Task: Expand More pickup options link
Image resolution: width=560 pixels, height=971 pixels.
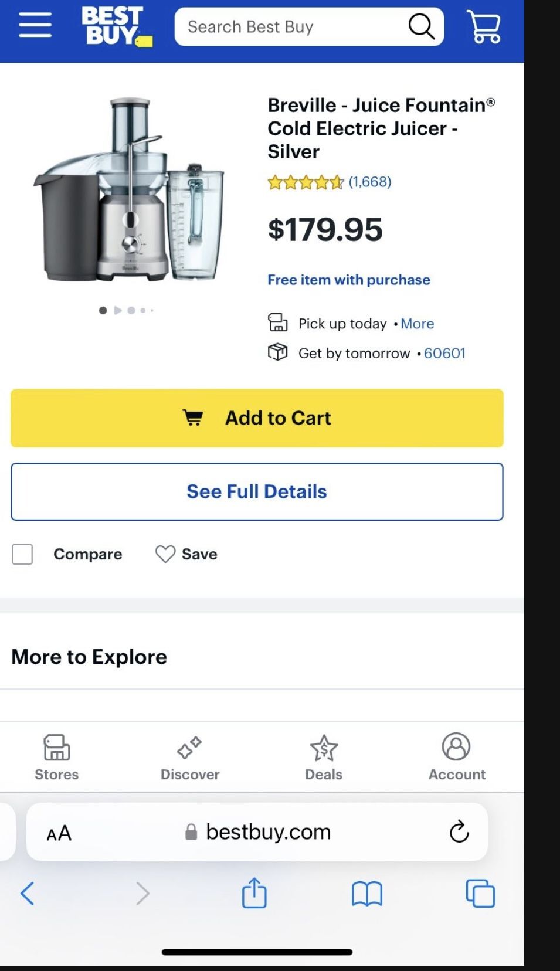Action: (x=417, y=324)
